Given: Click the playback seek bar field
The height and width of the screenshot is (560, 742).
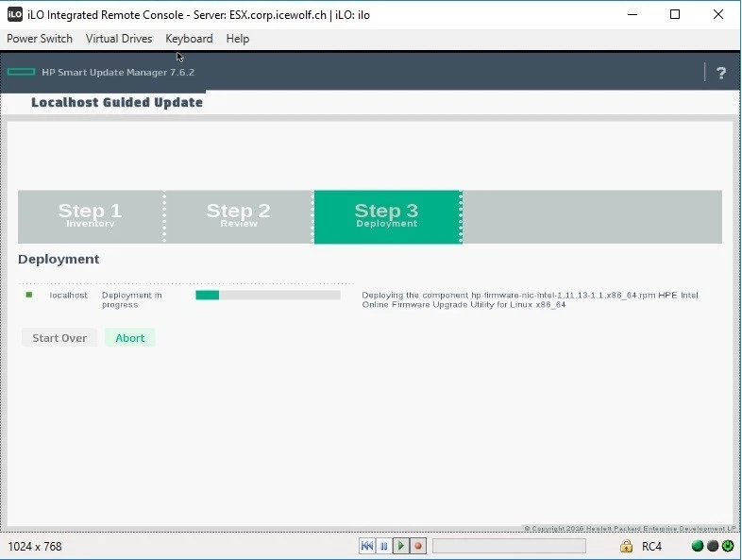Looking at the screenshot, I should 509,546.
